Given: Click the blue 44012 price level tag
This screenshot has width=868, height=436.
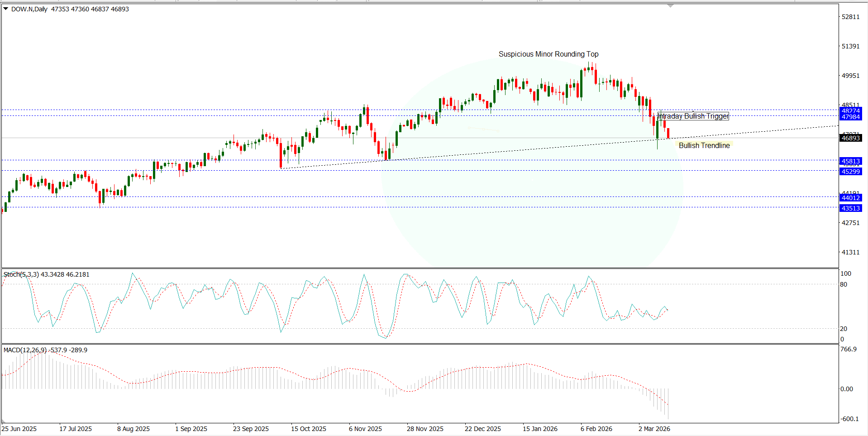Looking at the screenshot, I should click(850, 198).
